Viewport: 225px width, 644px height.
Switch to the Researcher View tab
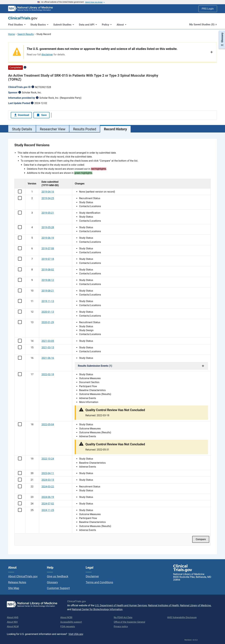point(52,129)
